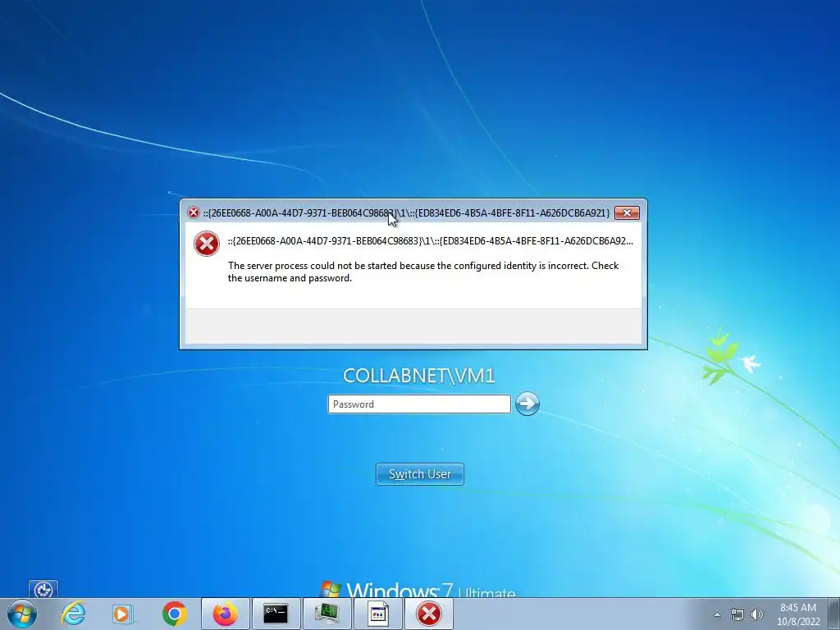Open the script file taskbar button

coord(378,614)
